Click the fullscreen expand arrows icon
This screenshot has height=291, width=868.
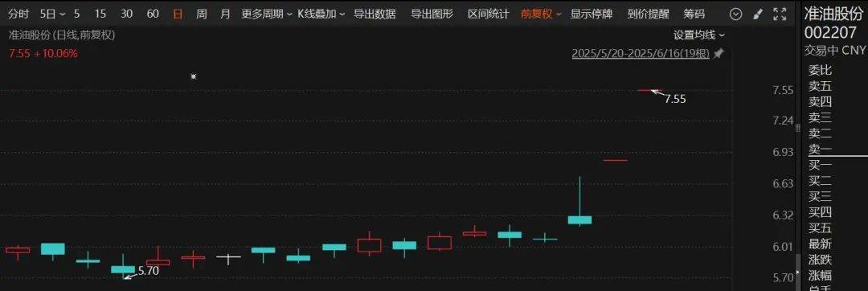coord(780,14)
